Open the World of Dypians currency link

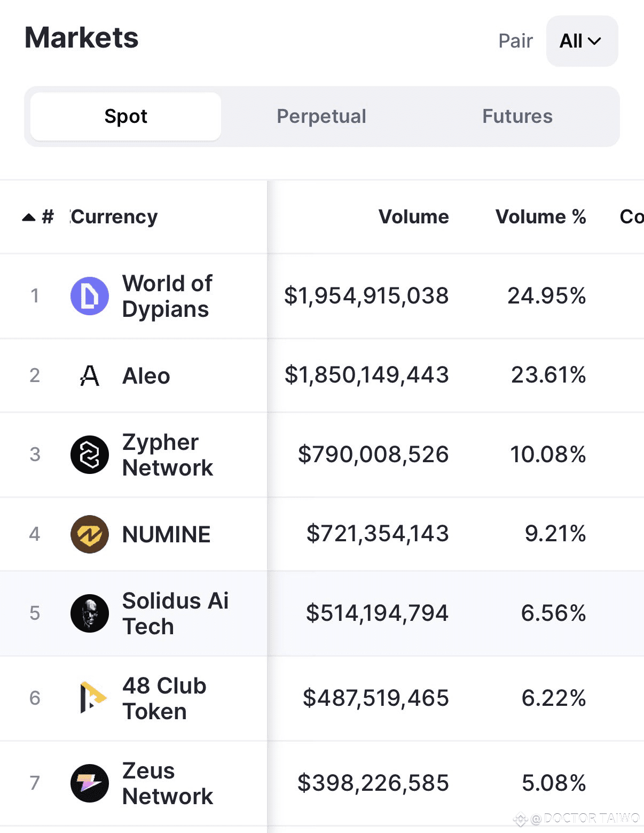click(x=167, y=297)
